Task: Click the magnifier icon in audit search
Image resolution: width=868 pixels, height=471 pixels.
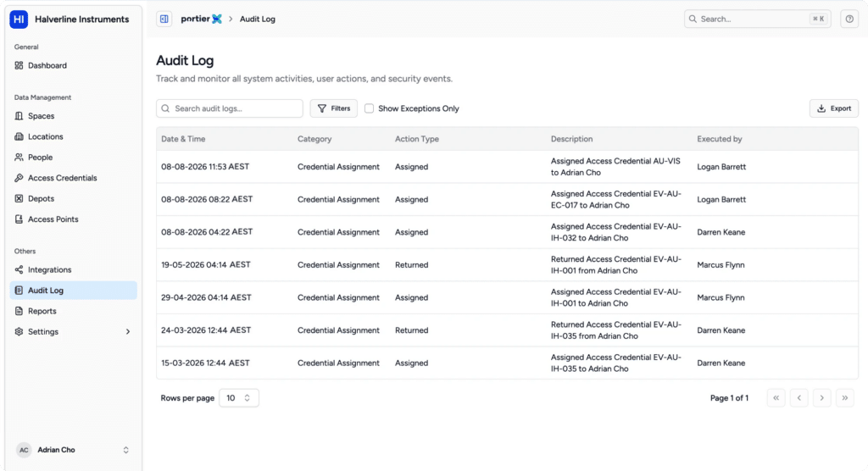Action: coord(165,108)
